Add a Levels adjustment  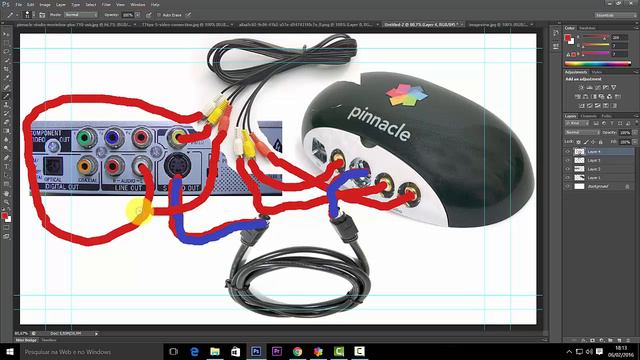click(589, 87)
